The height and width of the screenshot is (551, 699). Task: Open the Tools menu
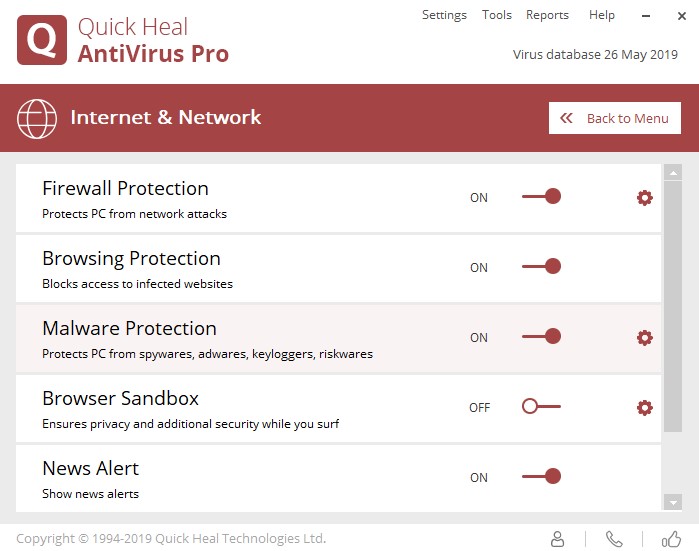(497, 15)
